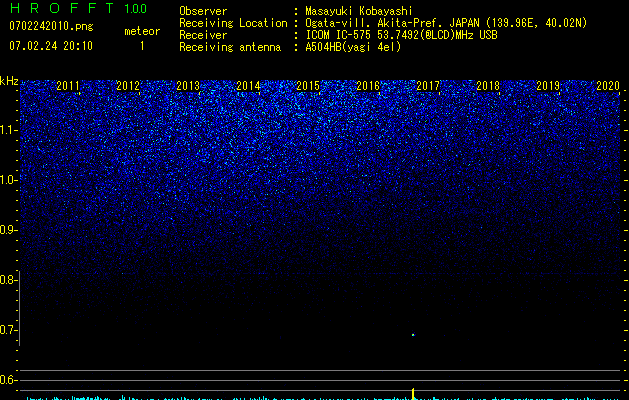Click the 0.6 kHz frequency label

[8, 380]
